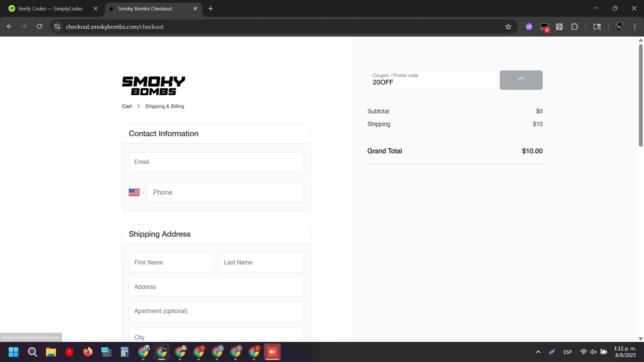
Task: Open the Calculator from the taskbar
Action: (x=125, y=352)
